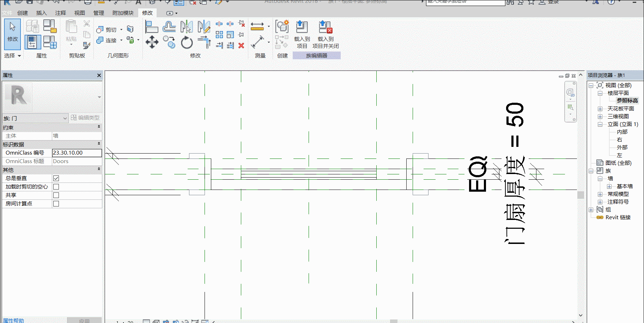644x323 pixels.
Task: Expand the 天花板平面 tree node
Action: [600, 109]
